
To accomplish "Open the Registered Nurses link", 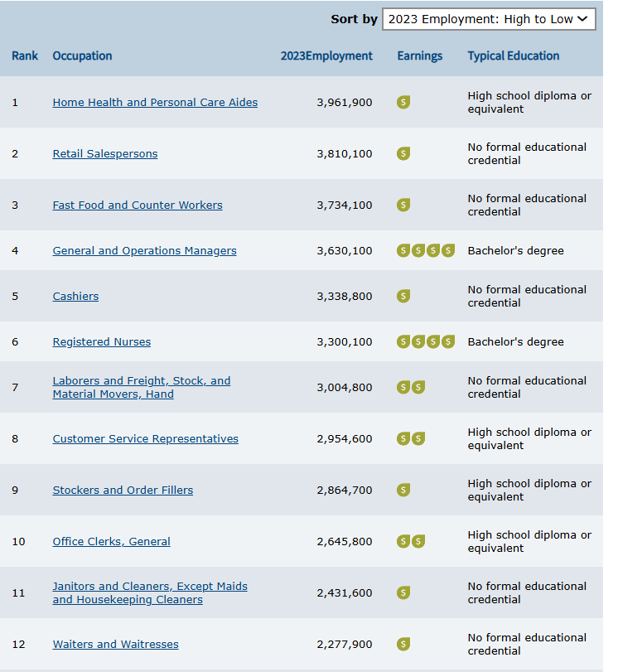I will [102, 342].
